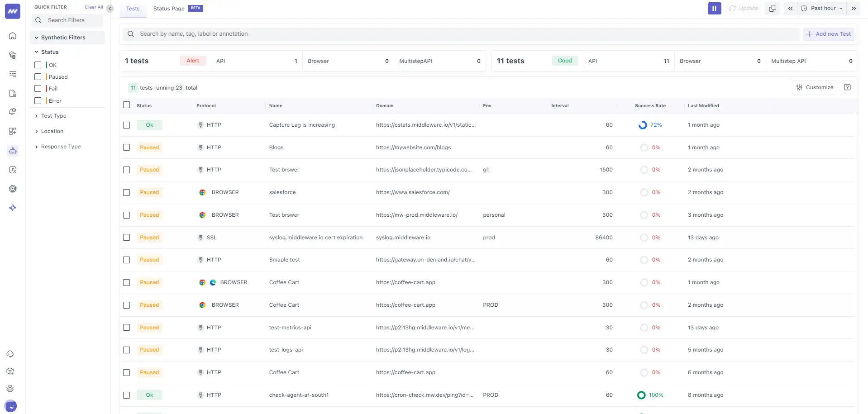This screenshot has width=868, height=414.
Task: Switch to the Status Page BETA tab
Action: [169, 8]
